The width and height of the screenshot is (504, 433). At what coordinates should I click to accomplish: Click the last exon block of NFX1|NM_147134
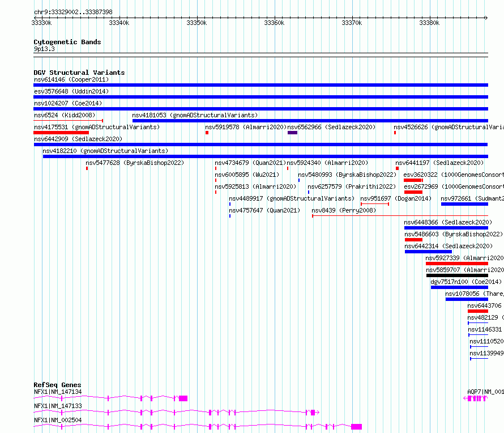183,398
